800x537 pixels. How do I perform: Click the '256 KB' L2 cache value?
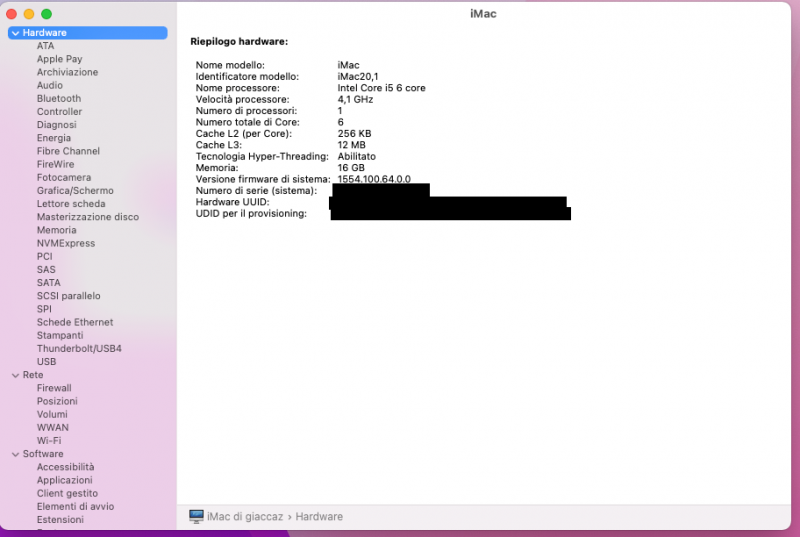[x=354, y=134]
